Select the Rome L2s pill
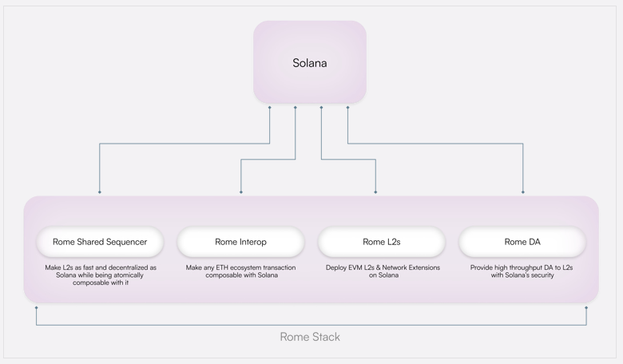The image size is (623, 364). pos(382,242)
